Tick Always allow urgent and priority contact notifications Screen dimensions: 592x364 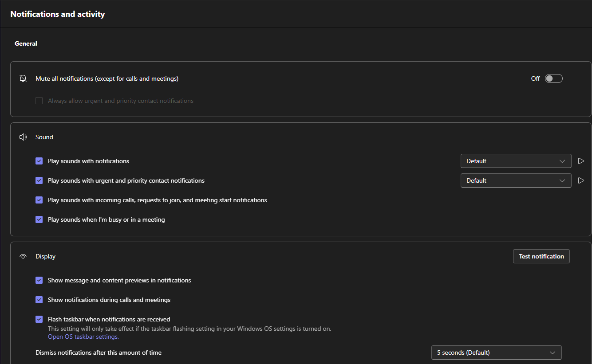[x=39, y=101]
